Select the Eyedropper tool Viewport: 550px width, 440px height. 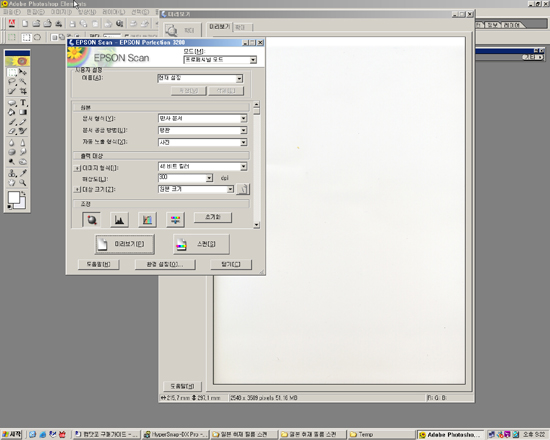(x=23, y=173)
